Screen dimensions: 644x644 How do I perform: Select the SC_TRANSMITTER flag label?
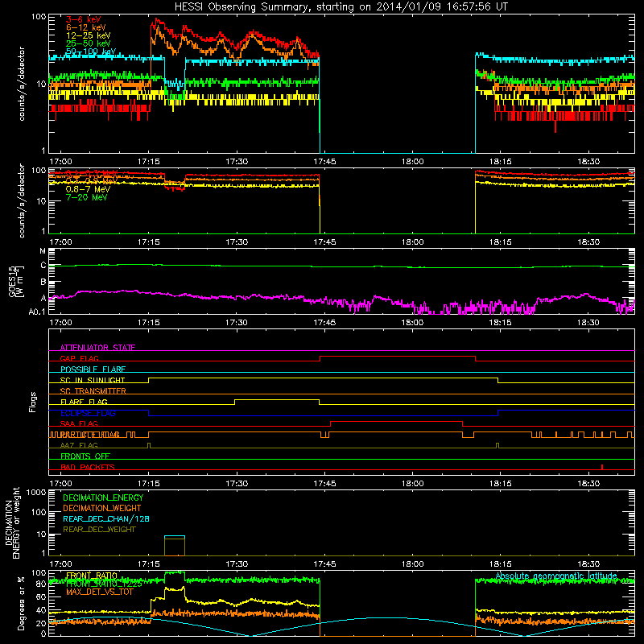[x=93, y=391]
